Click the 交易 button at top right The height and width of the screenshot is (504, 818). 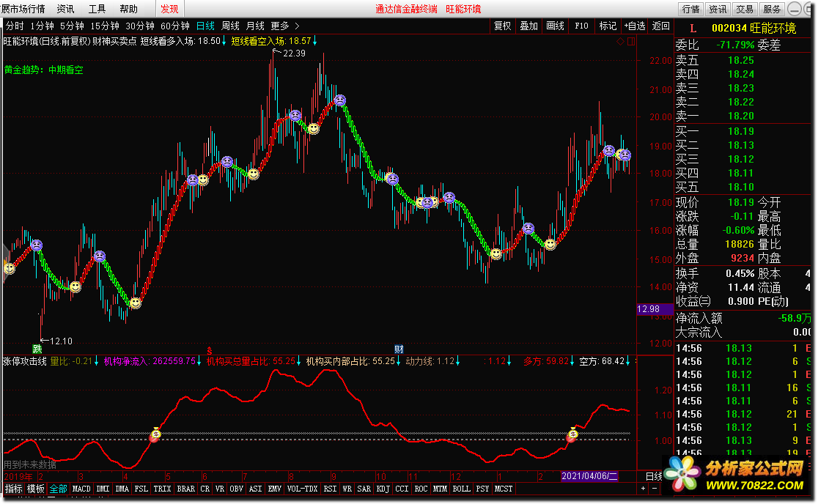click(745, 9)
